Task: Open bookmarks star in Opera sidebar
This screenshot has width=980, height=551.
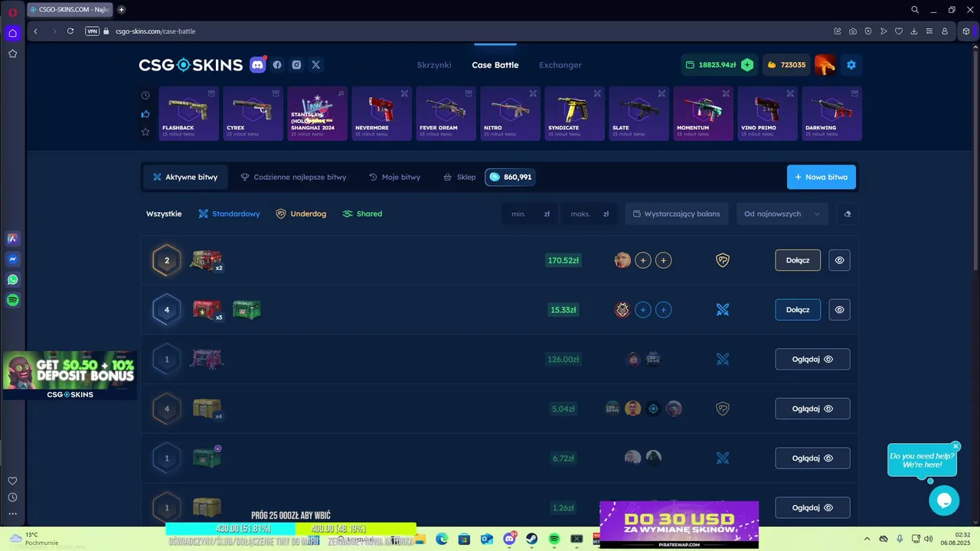Action: pos(12,54)
